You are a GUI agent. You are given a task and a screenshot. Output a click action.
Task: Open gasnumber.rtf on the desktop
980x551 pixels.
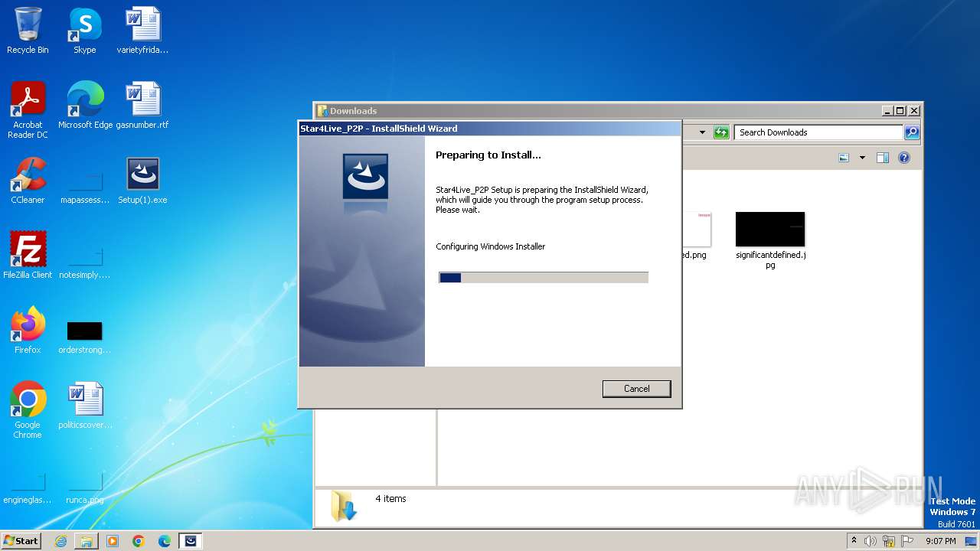tap(142, 106)
